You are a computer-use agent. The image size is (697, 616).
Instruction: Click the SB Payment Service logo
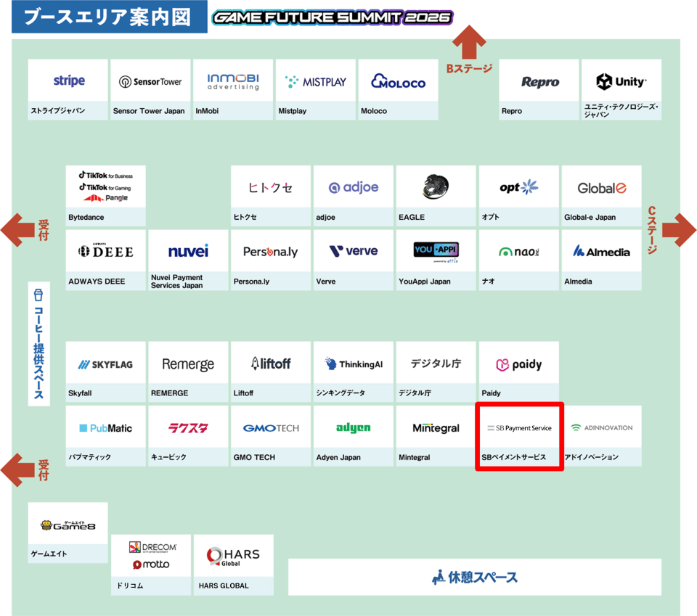coord(519,428)
